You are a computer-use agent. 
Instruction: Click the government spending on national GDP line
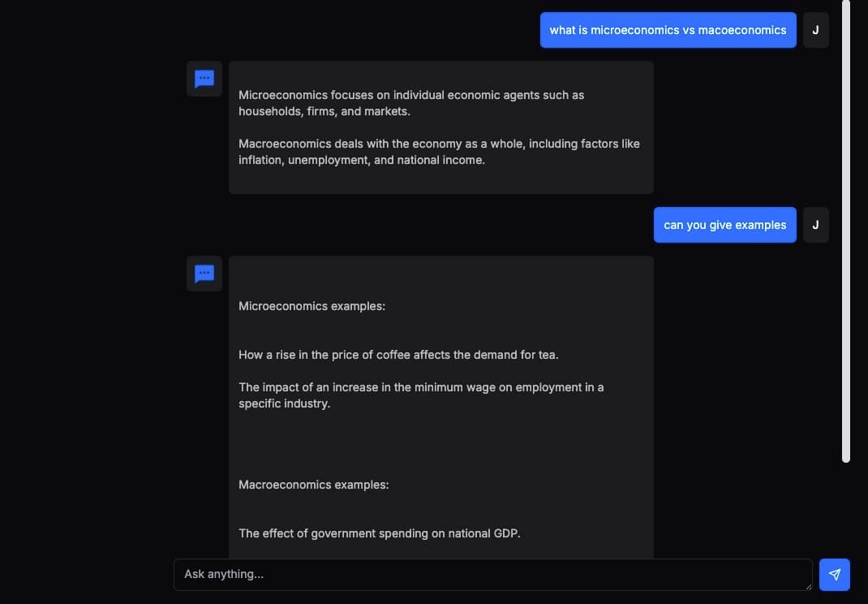pyautogui.click(x=379, y=533)
